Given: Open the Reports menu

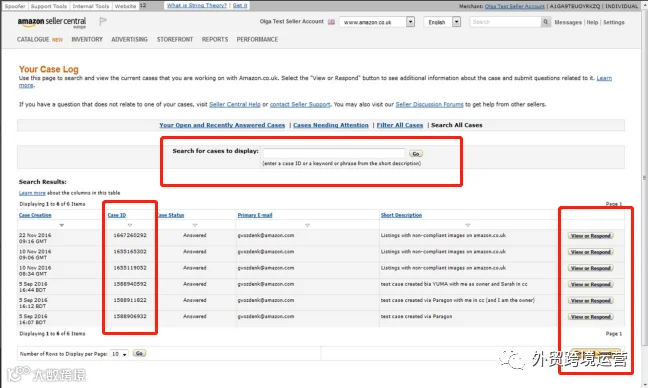Looking at the screenshot, I should click(215, 39).
